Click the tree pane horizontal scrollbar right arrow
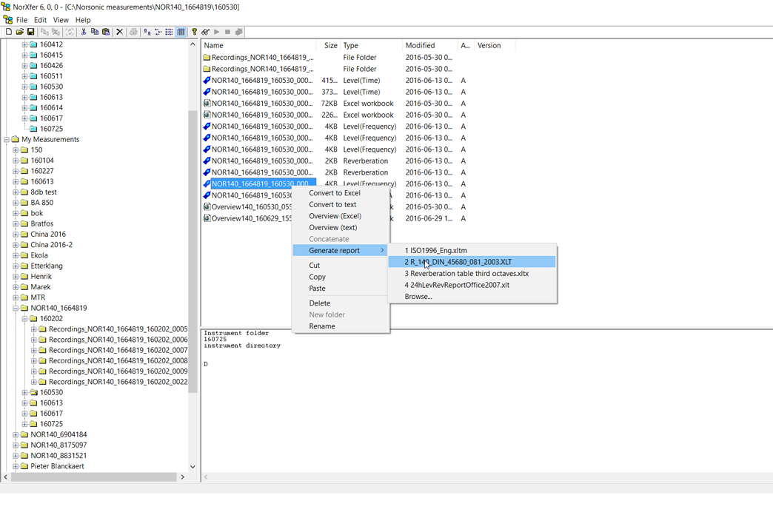Screen dimensions: 773x532 (x=182, y=477)
